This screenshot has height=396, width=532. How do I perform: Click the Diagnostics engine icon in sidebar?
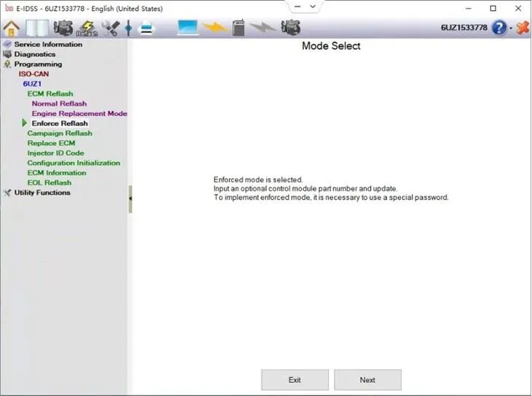click(7, 54)
